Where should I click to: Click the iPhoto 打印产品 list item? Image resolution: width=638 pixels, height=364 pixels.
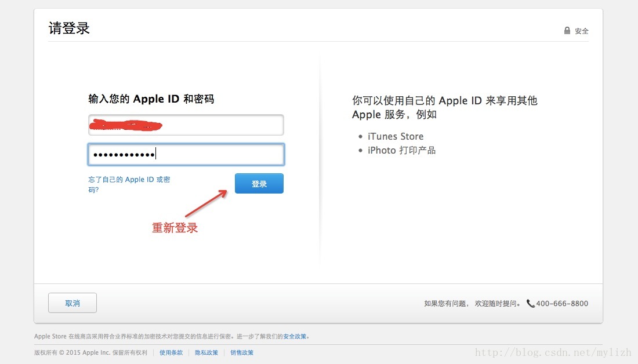click(401, 150)
